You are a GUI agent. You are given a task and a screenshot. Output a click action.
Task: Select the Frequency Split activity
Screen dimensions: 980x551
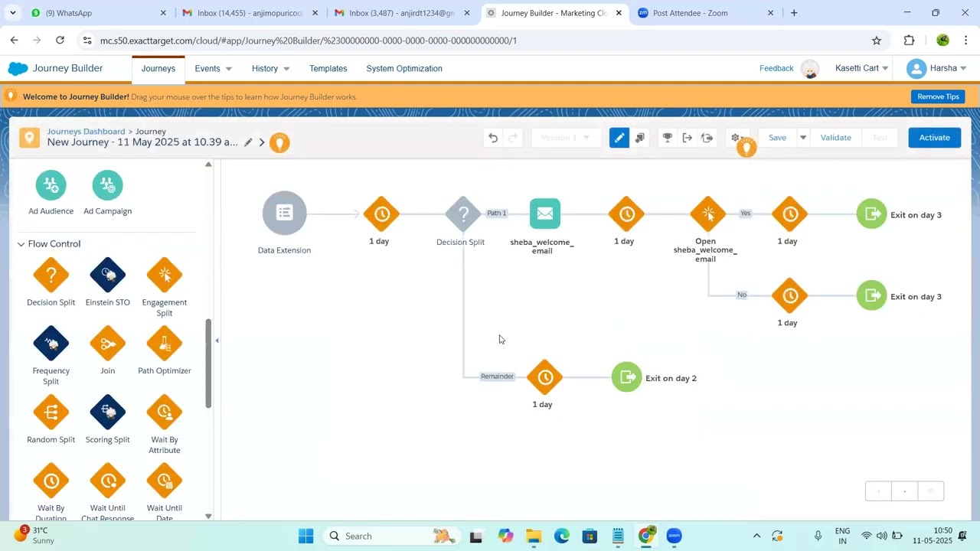[x=51, y=344]
